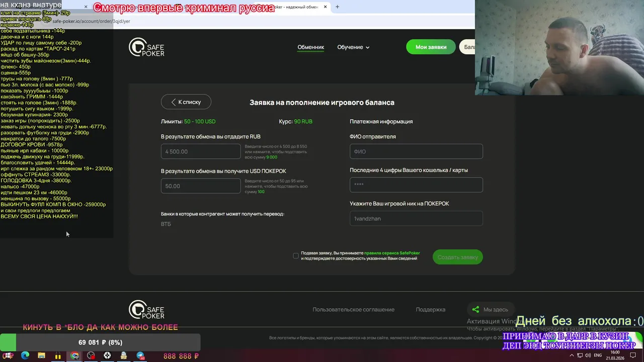Open the taskbar clock and calendar
The height and width of the screenshot is (362, 644).
click(615, 355)
